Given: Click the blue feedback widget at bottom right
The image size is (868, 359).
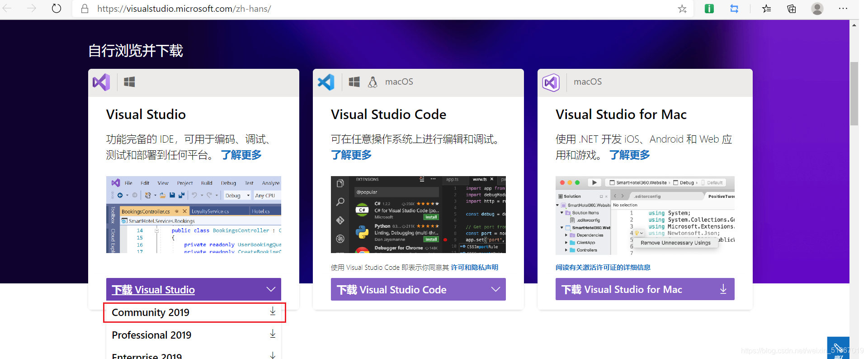Looking at the screenshot, I should coord(838,348).
